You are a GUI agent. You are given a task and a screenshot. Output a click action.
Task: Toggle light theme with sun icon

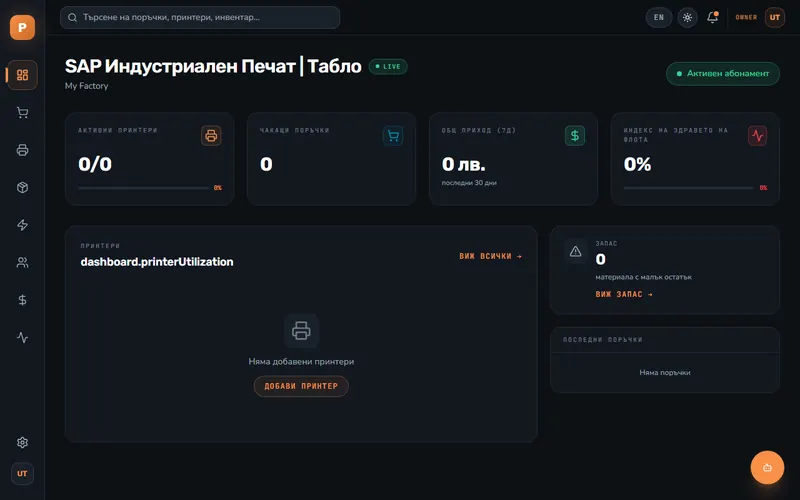[687, 17]
